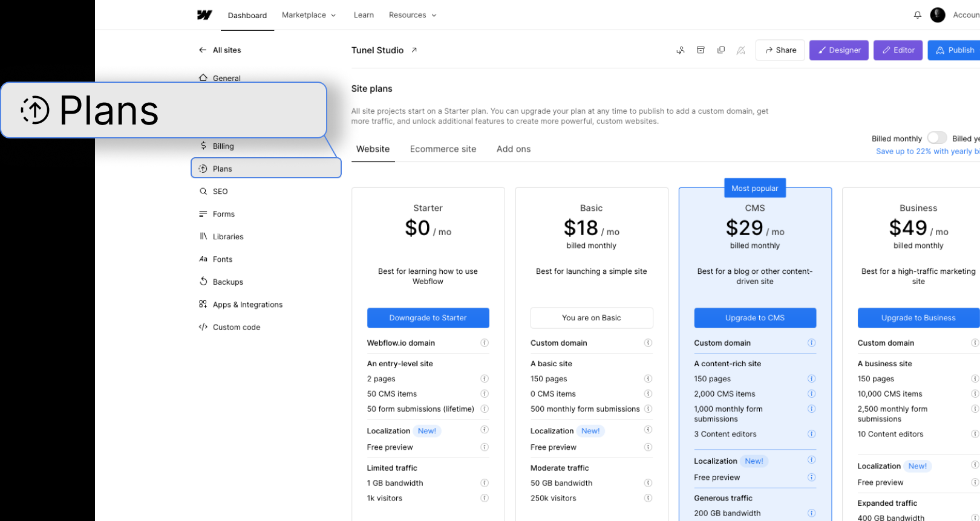Click info icon beside Basic plan Custom domain

pyautogui.click(x=648, y=343)
